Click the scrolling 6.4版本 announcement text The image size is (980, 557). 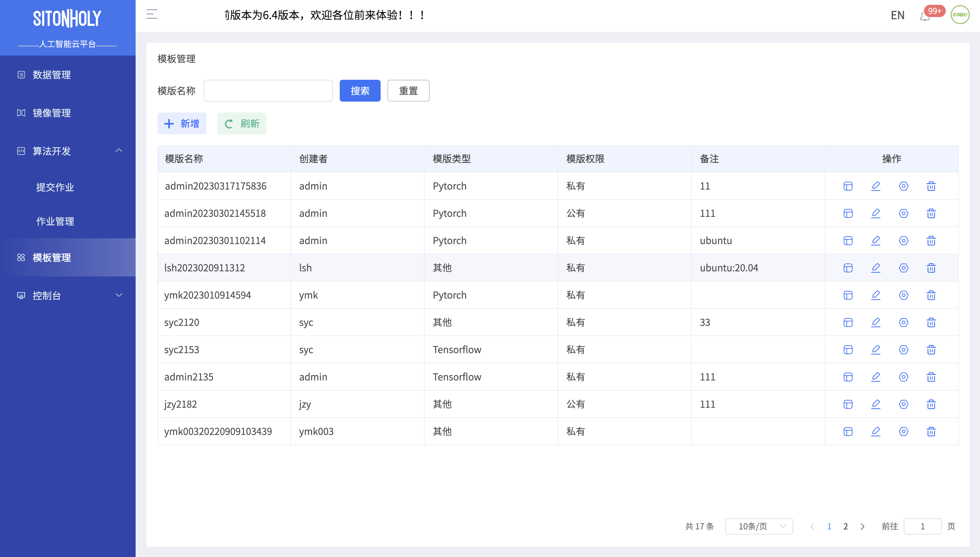324,15
